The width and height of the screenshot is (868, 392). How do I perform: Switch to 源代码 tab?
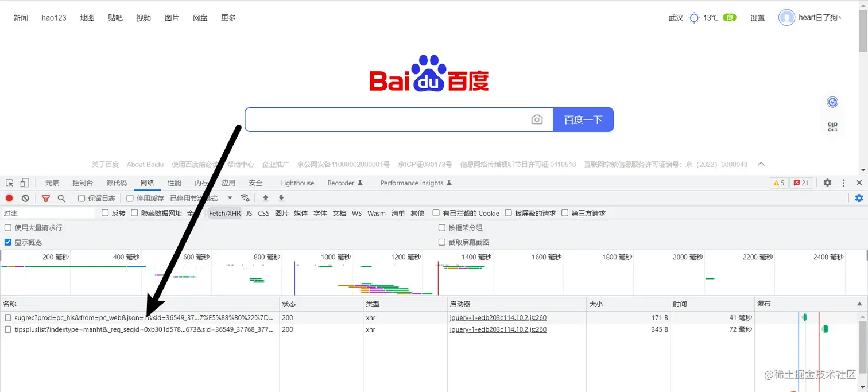[x=117, y=183]
